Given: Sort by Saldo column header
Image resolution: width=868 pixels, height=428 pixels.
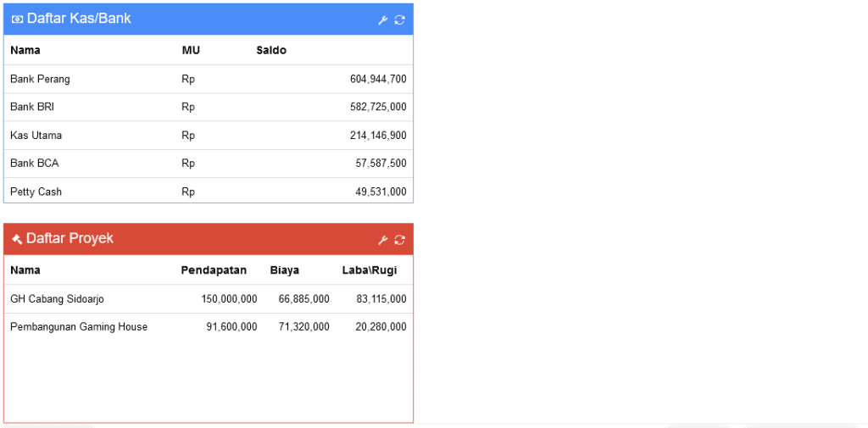Looking at the screenshot, I should pos(271,50).
